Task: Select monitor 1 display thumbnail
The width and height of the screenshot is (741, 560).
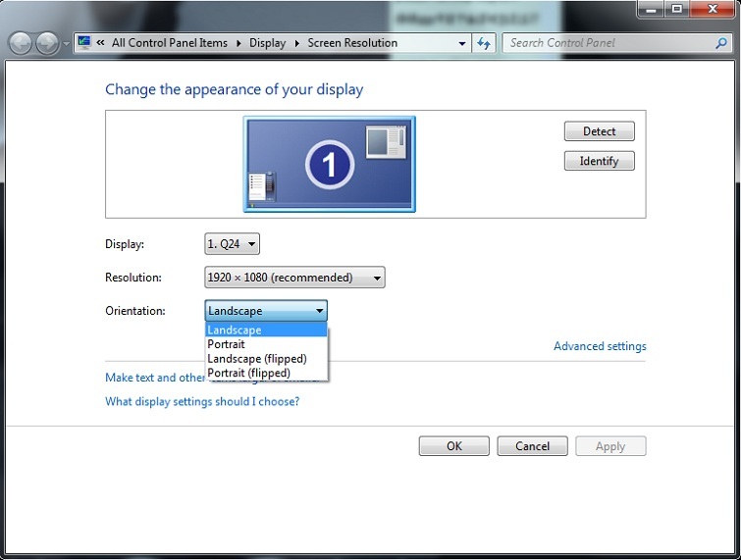Action: click(x=329, y=164)
